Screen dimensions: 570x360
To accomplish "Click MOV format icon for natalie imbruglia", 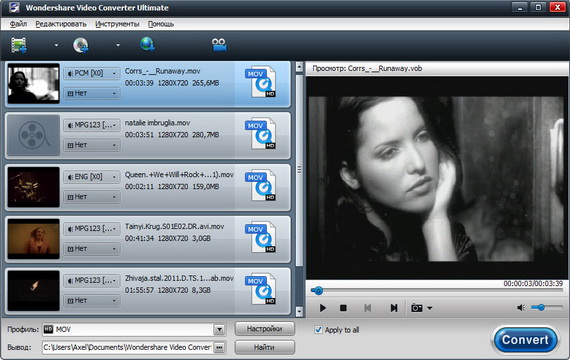I will [261, 133].
